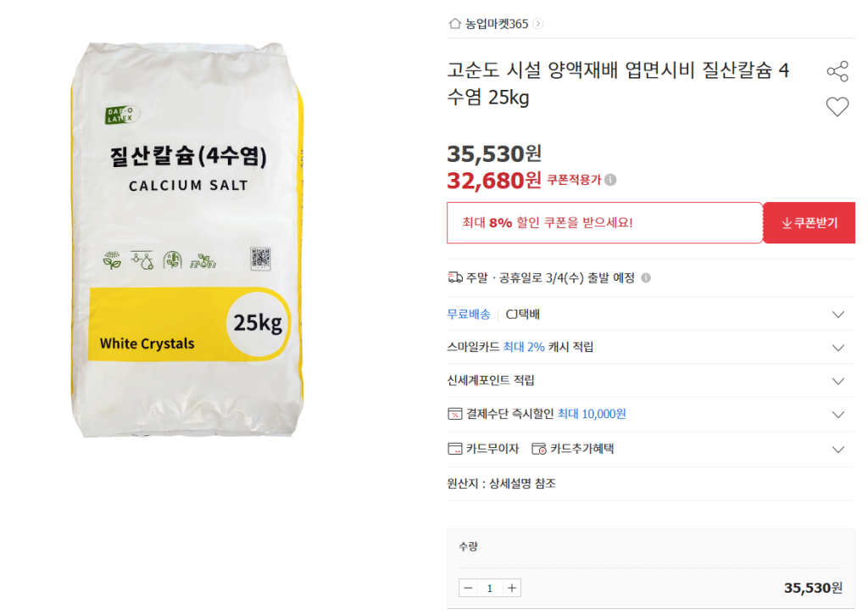This screenshot has width=868, height=615.
Task: Click the quantity input field
Action: point(490,588)
